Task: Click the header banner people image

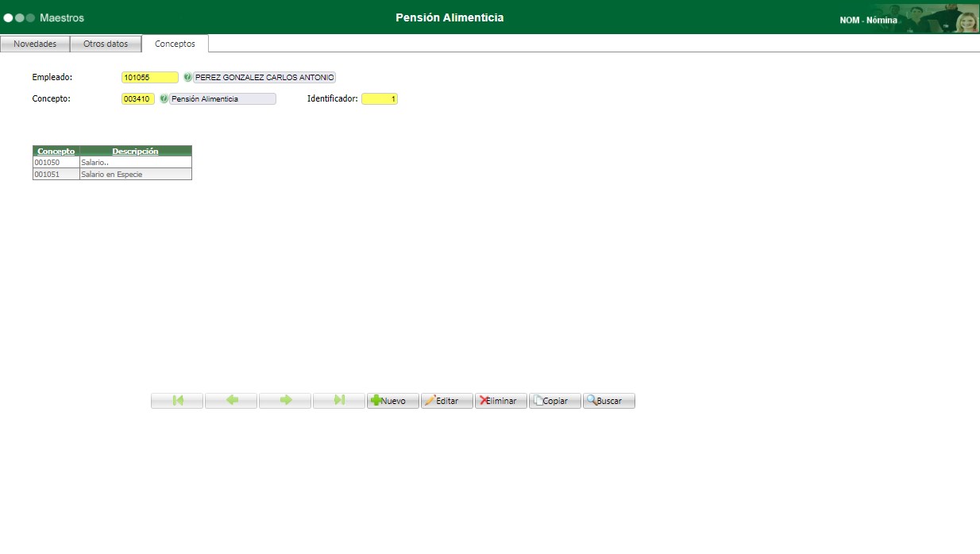Action: [939, 18]
